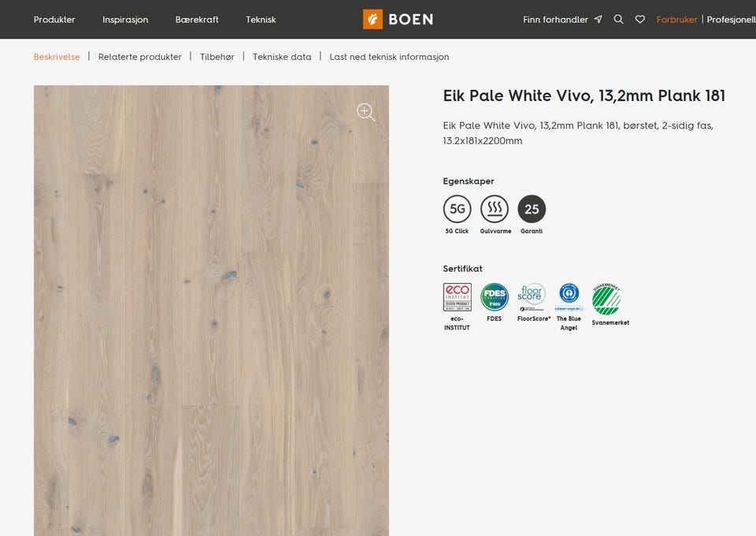Image resolution: width=756 pixels, height=536 pixels.
Task: Click the oak floor product image
Action: tap(211, 311)
